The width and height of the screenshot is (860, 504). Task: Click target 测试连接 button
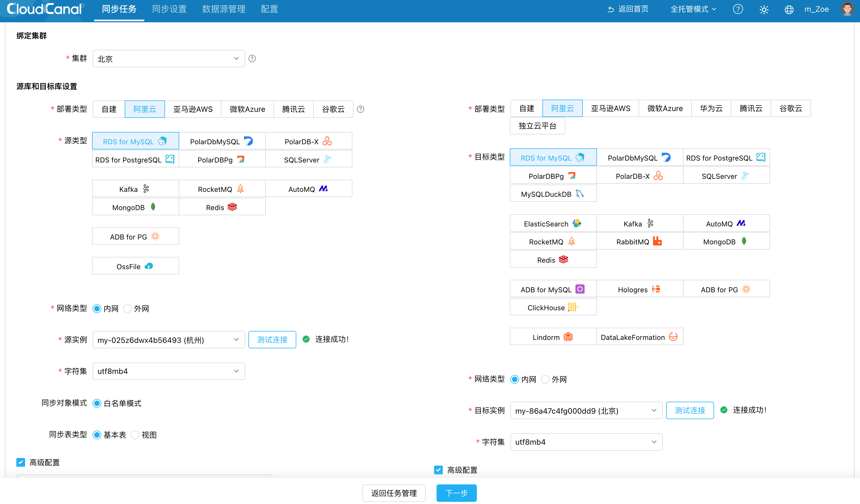[690, 410]
